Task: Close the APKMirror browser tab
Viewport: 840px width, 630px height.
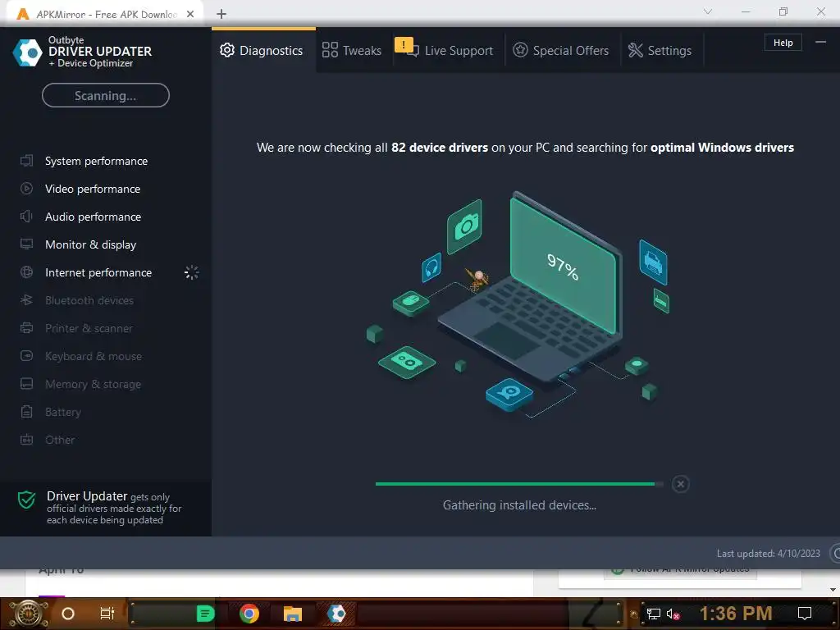Action: point(190,14)
